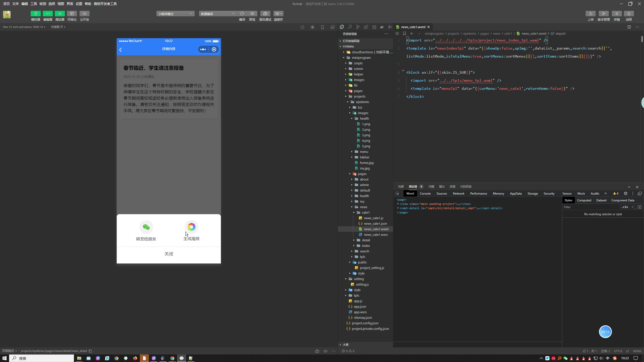Image resolution: width=644 pixels, height=362 pixels.
Task: Select the Console tab in devtools panel
Action: (425, 193)
